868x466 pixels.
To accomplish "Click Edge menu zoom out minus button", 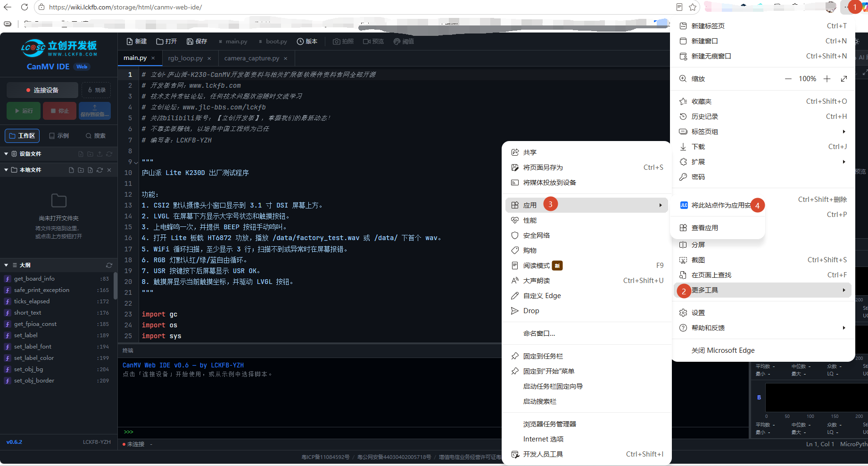I will pyautogui.click(x=788, y=79).
